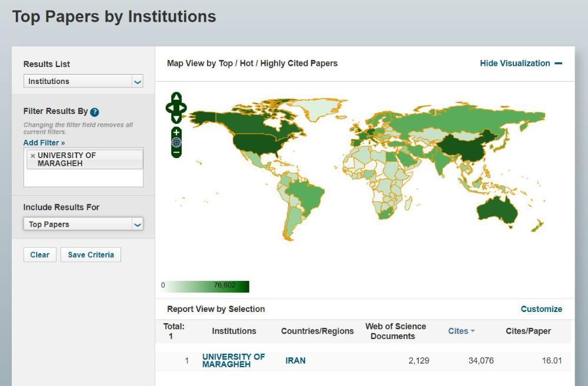Zoom out on the map
The image size is (588, 386).
point(176,152)
